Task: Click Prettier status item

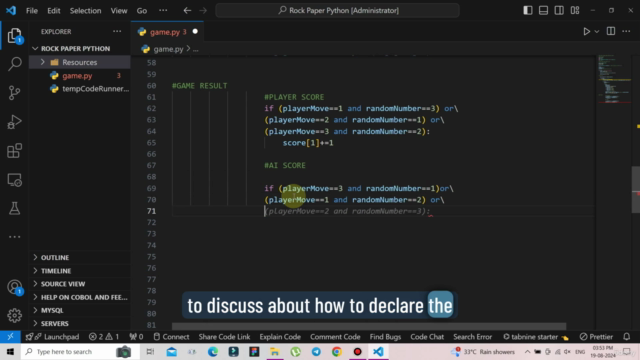Action: [x=596, y=337]
